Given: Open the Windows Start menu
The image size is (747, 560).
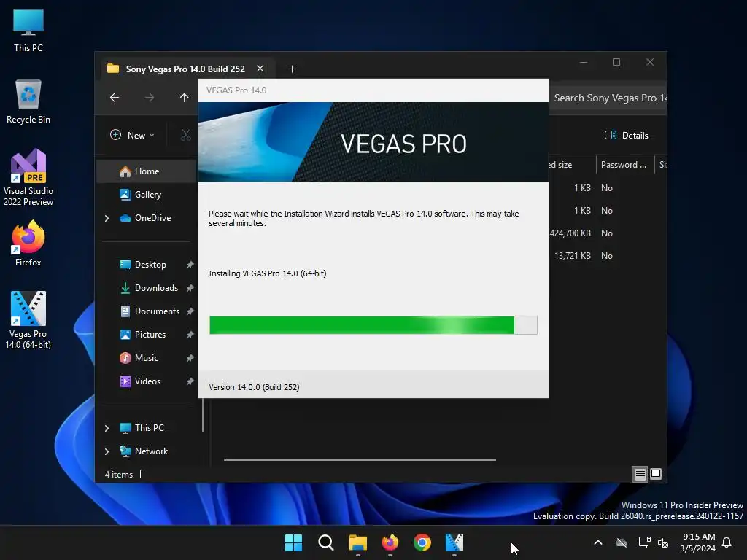Looking at the screenshot, I should tap(293, 542).
